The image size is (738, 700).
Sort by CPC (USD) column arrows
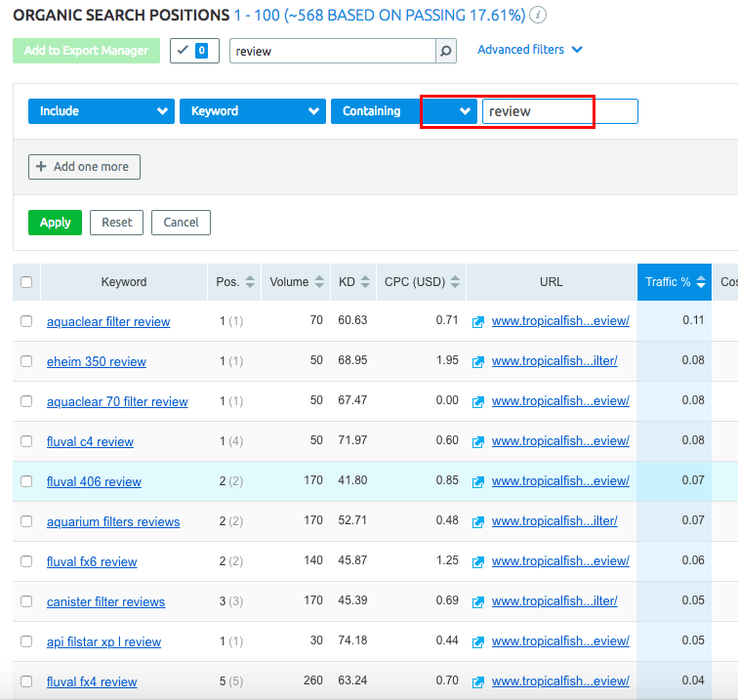(x=455, y=282)
